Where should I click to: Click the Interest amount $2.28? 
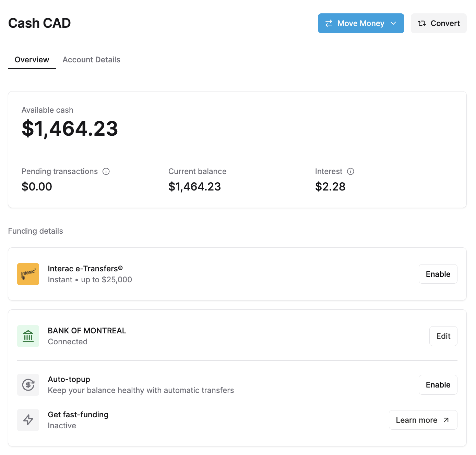click(x=330, y=187)
